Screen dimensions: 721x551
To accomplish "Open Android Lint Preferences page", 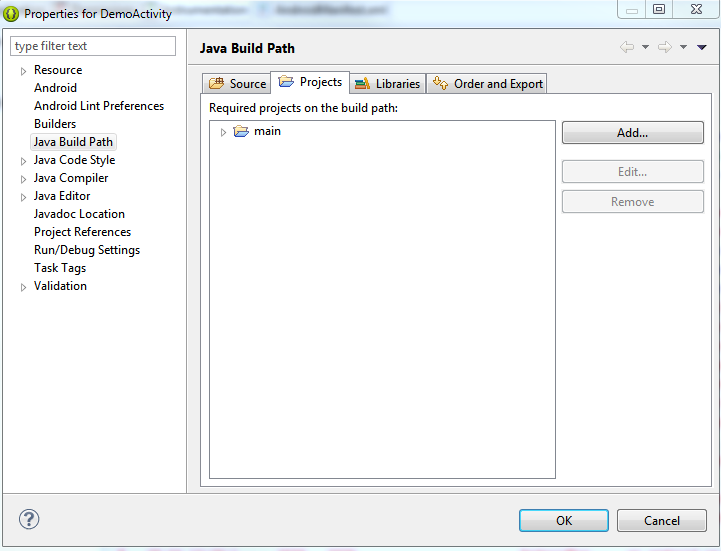I will click(99, 106).
